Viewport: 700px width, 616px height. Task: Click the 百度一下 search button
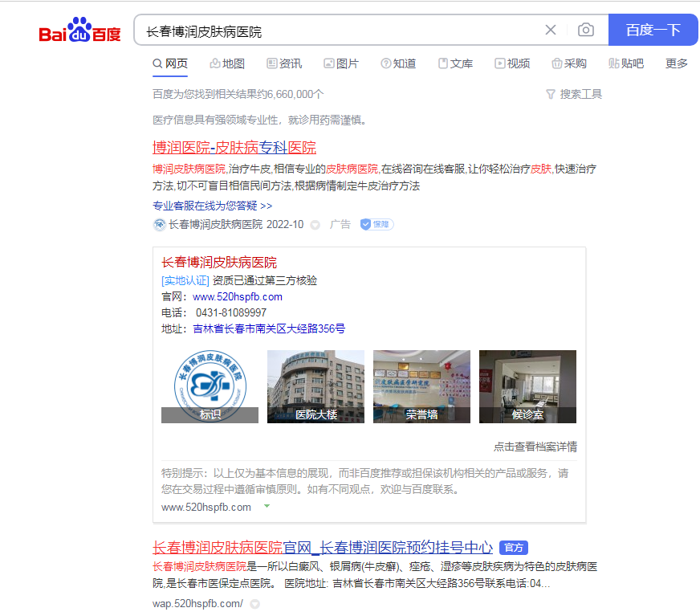653,30
